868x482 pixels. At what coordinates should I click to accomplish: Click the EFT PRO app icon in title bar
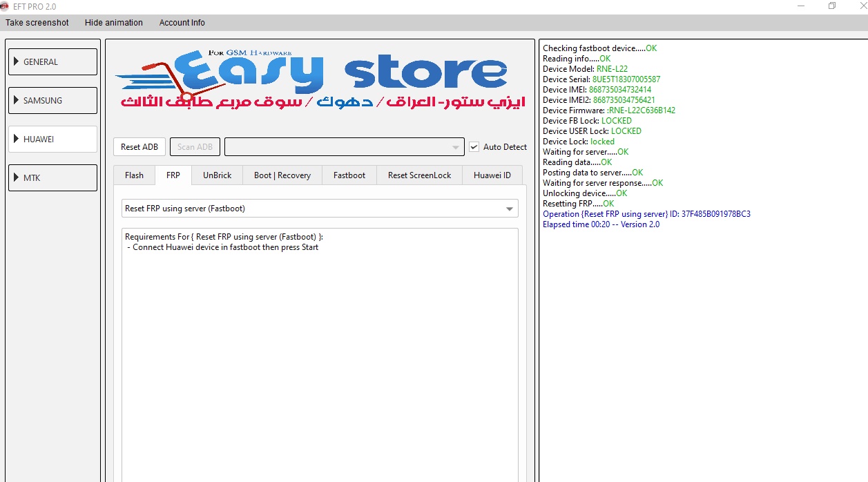click(x=4, y=6)
